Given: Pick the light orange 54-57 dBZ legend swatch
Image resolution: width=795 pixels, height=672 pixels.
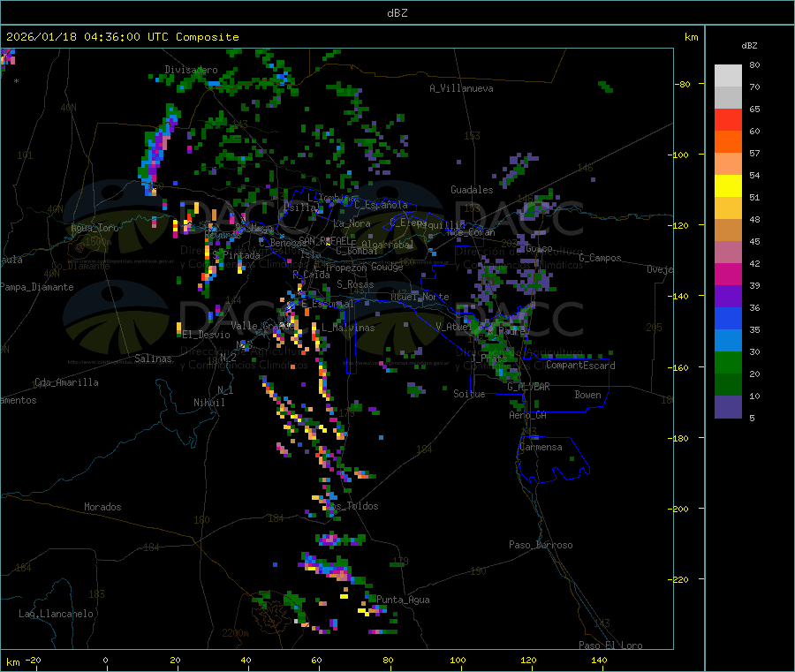Looking at the screenshot, I should (728, 164).
